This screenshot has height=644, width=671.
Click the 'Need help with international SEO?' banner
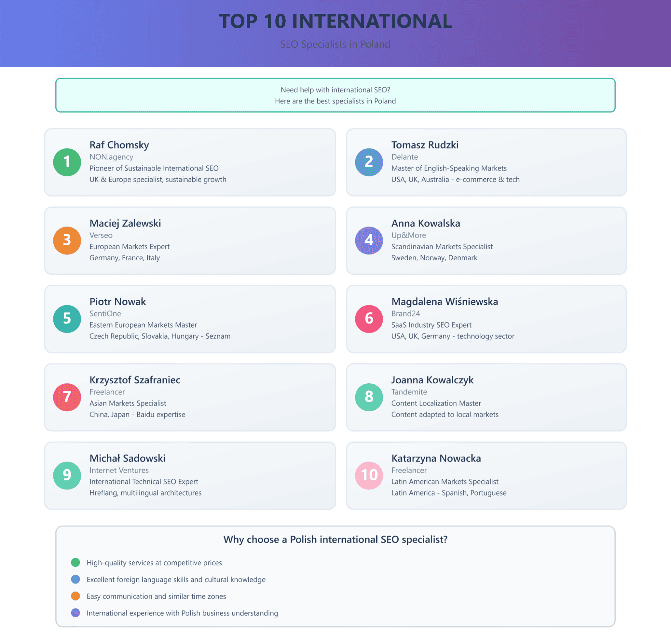click(335, 95)
